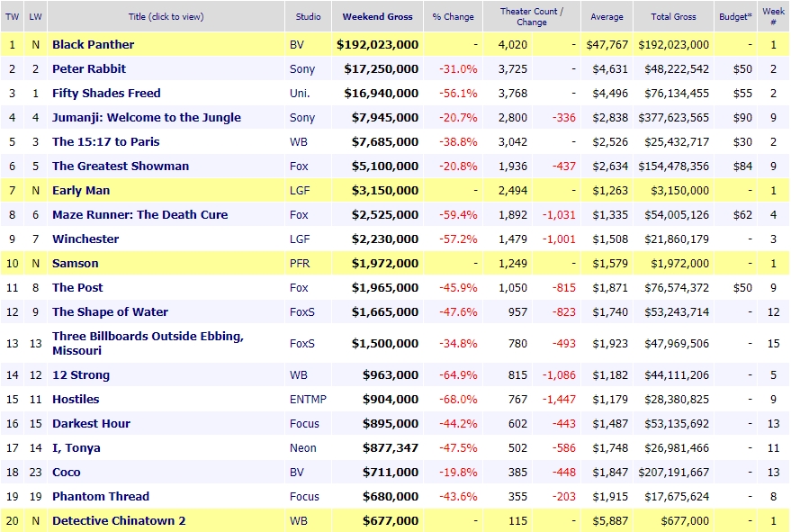The width and height of the screenshot is (791, 532).
Task: Select the -56.1% change value
Action: tap(458, 93)
